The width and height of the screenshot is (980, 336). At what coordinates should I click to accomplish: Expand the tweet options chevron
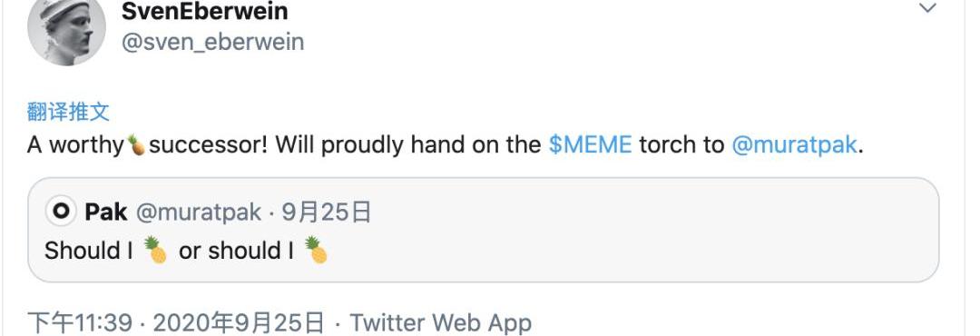pyautogui.click(x=928, y=8)
